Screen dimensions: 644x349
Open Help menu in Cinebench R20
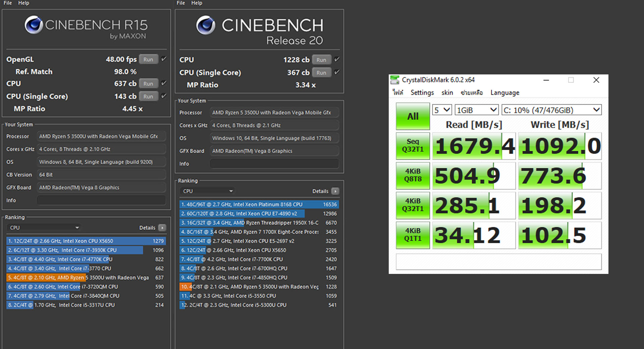[x=197, y=3]
